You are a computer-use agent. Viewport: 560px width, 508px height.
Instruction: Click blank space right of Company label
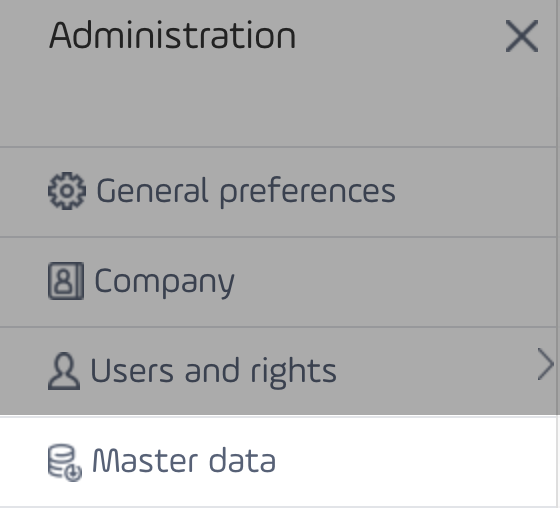click(x=393, y=282)
